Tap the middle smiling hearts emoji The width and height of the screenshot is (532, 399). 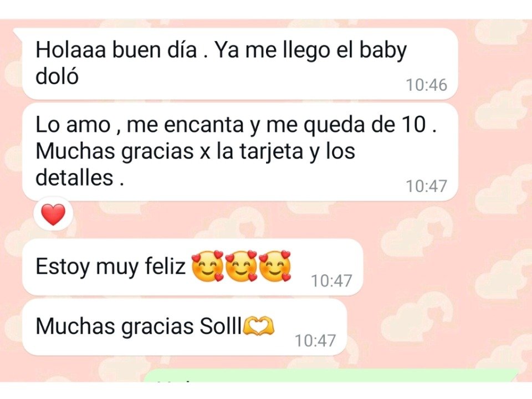(241, 267)
